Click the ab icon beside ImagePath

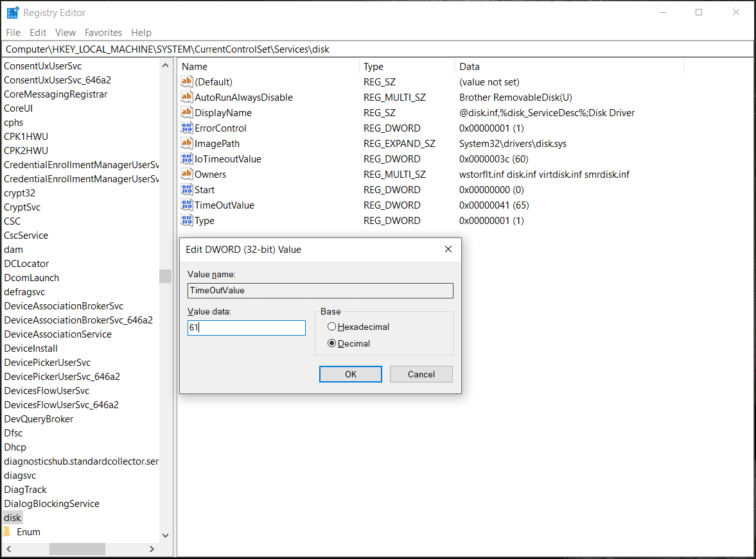click(185, 143)
